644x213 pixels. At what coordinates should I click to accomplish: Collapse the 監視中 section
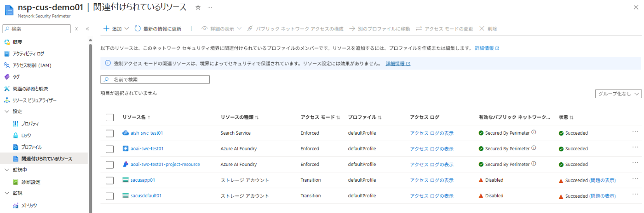7,170
